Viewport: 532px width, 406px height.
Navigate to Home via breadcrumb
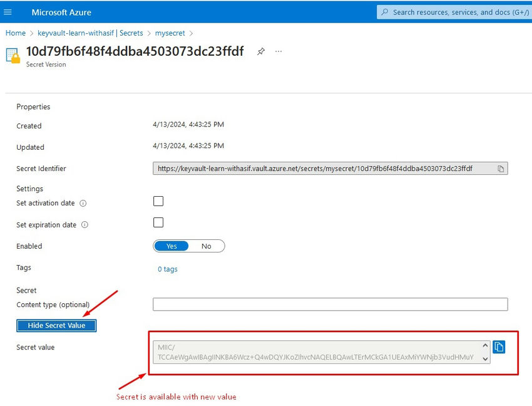click(x=15, y=33)
